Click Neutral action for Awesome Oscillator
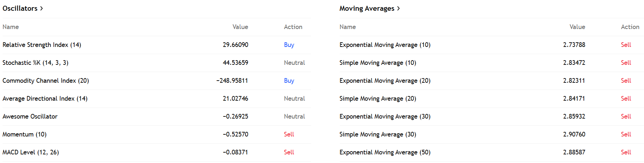 coord(294,116)
